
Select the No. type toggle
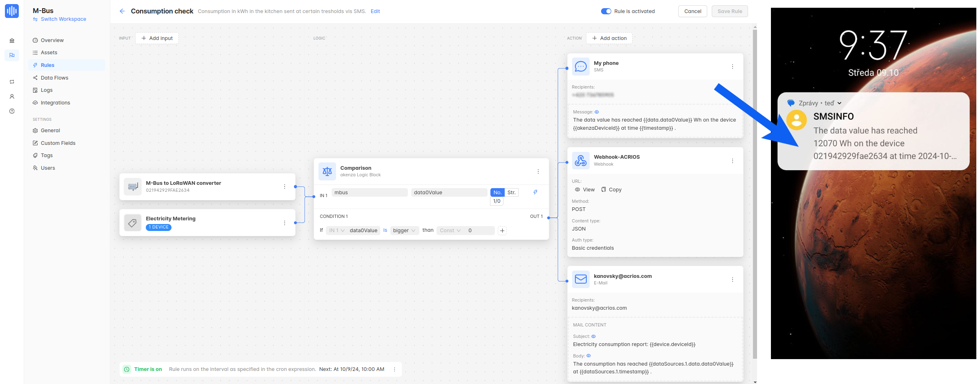(497, 193)
